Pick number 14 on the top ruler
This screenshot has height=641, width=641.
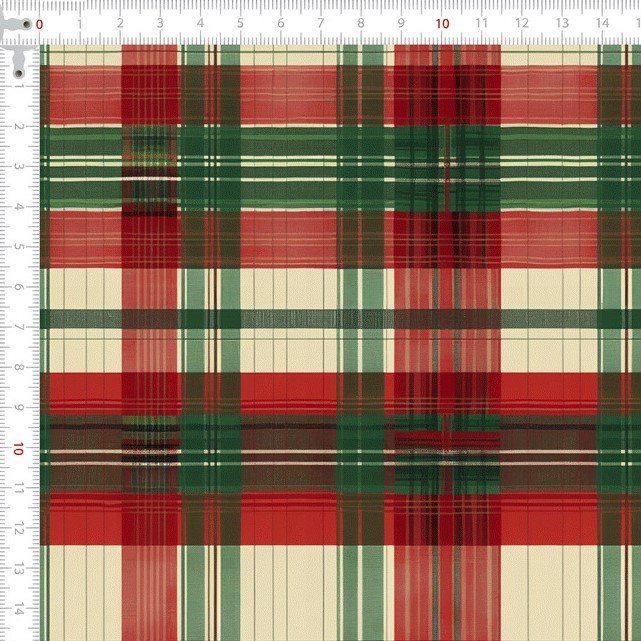tap(601, 24)
